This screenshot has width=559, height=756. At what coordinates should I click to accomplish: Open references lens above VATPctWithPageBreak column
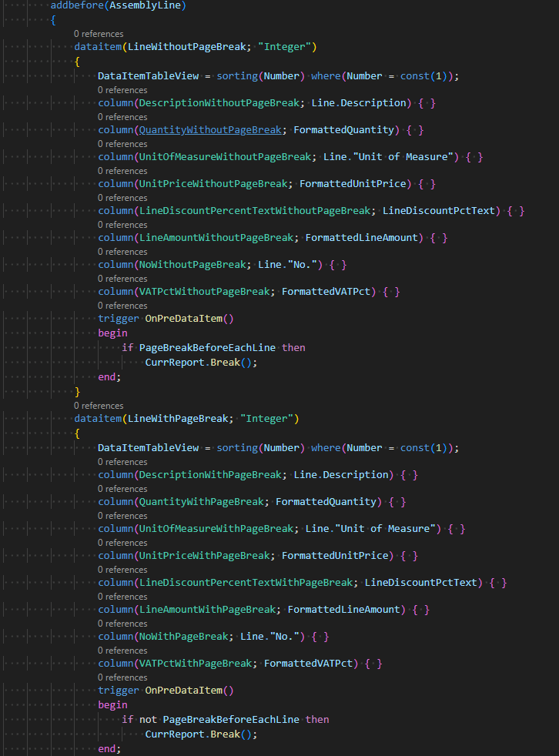[x=122, y=651]
